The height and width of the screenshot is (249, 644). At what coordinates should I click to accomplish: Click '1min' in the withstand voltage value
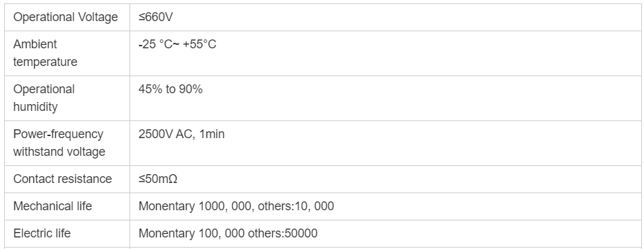212,134
